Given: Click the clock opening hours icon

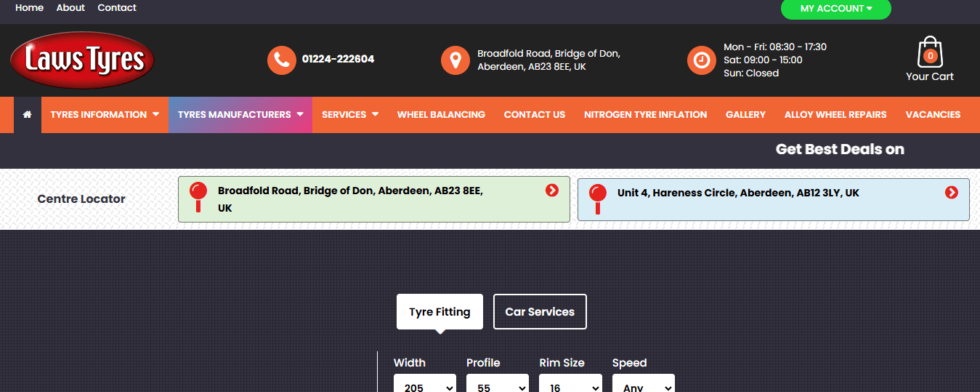Looking at the screenshot, I should (x=701, y=60).
